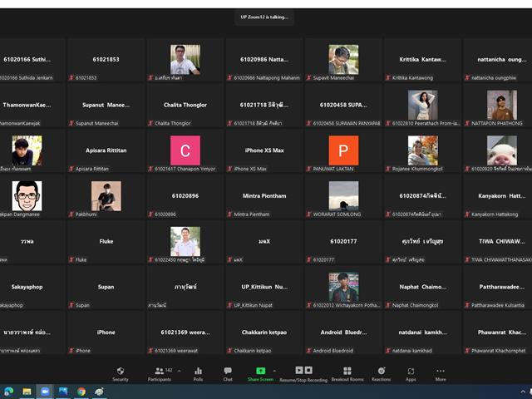Select the Zoom app in the taskbar

[45, 392]
